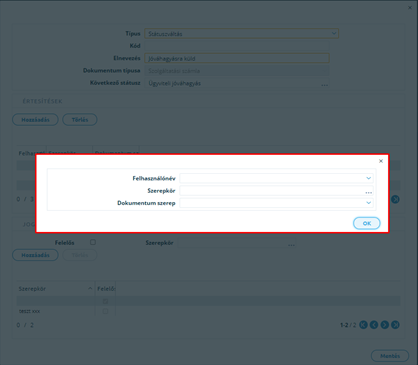This screenshot has height=365, width=418.
Task: Go to previous page in the roles table pager
Action: point(374,325)
